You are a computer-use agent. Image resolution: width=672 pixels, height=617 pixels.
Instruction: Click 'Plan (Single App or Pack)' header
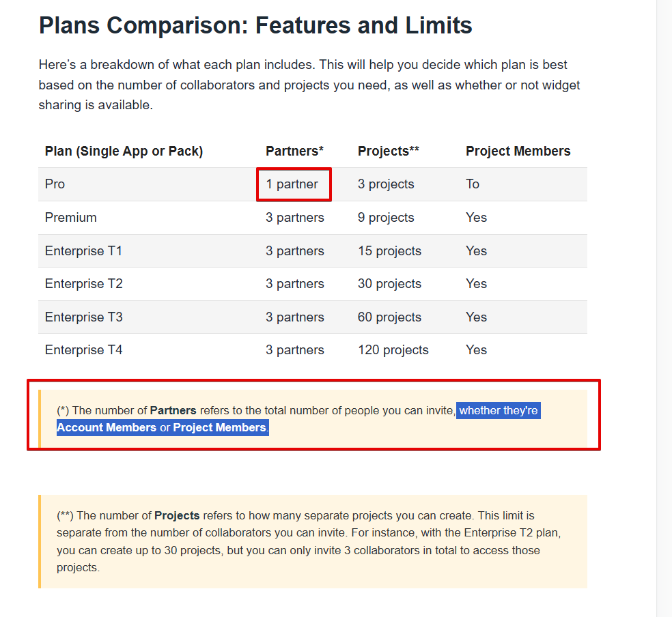(x=124, y=151)
